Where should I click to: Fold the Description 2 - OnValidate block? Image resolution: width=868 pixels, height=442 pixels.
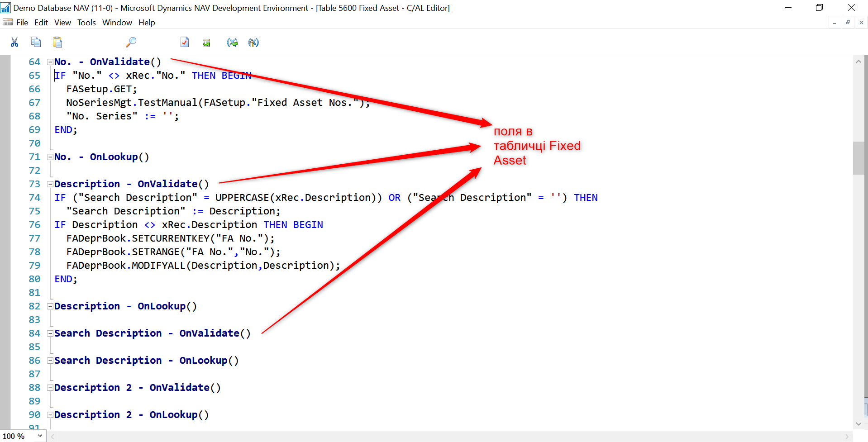pos(50,388)
